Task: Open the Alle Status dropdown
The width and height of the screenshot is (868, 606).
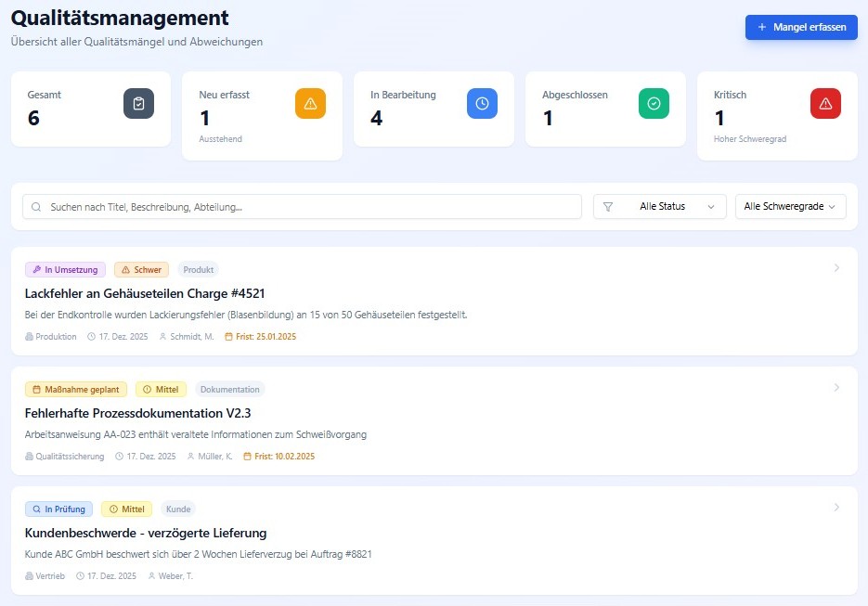Action: 660,207
